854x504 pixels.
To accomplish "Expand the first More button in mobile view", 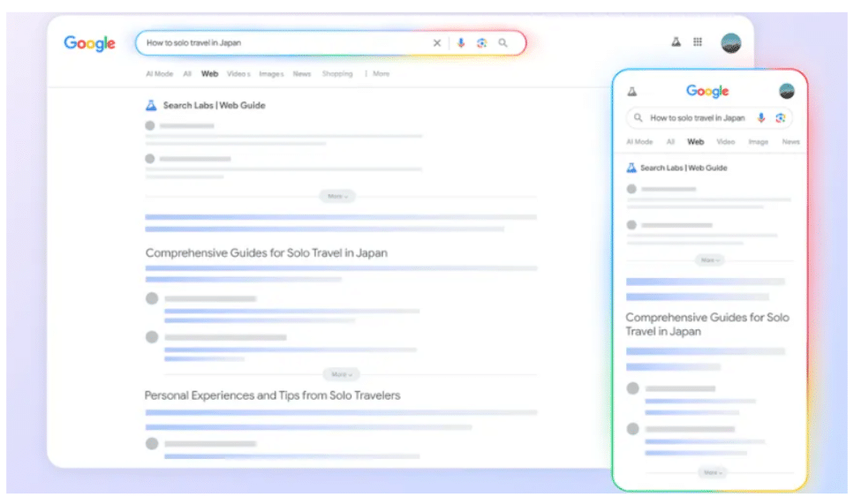I will (709, 260).
